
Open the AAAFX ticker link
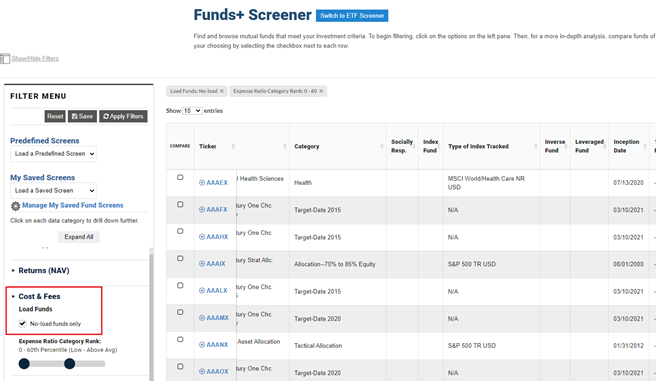click(217, 210)
